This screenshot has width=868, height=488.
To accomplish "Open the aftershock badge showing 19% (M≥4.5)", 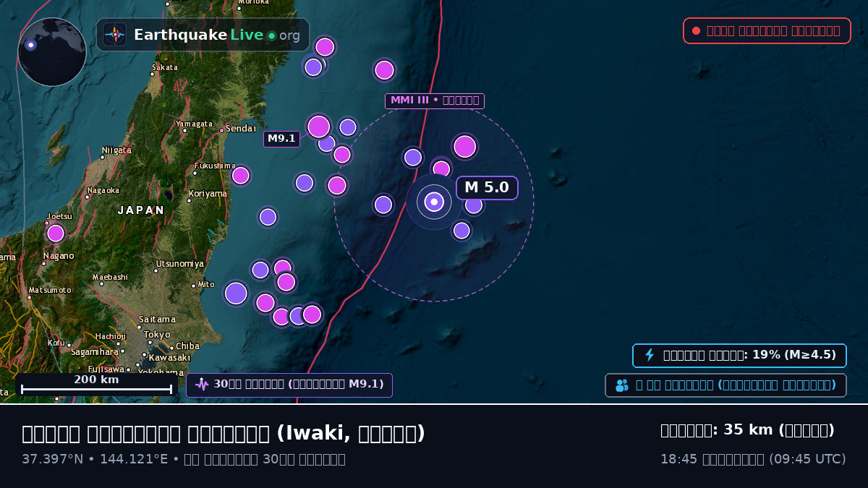I will click(739, 355).
